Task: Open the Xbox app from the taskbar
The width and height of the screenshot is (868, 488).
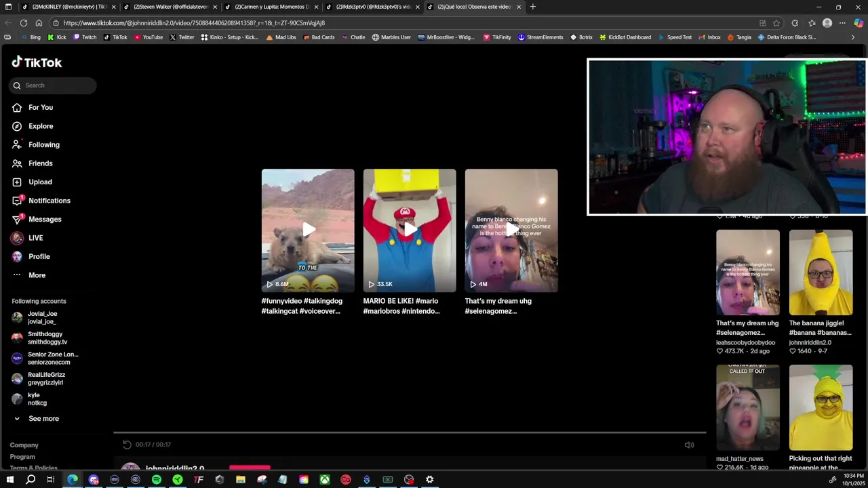Action: click(325, 480)
